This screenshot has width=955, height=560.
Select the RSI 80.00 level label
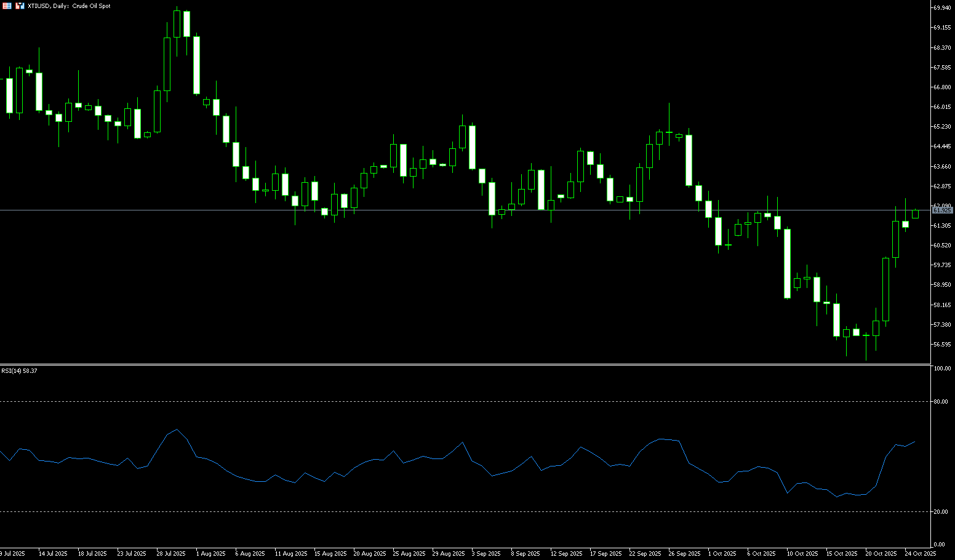(941, 402)
